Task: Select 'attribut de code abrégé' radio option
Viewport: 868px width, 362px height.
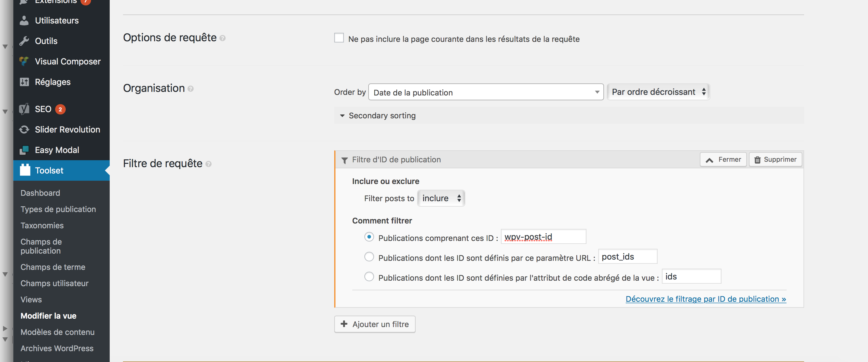Action: (x=369, y=276)
